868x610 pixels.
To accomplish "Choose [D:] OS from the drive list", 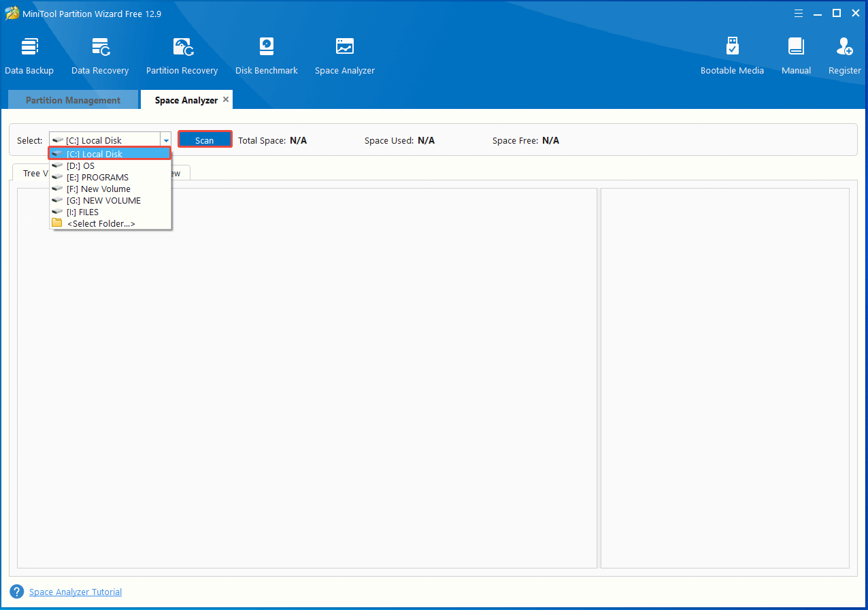I will pos(110,165).
